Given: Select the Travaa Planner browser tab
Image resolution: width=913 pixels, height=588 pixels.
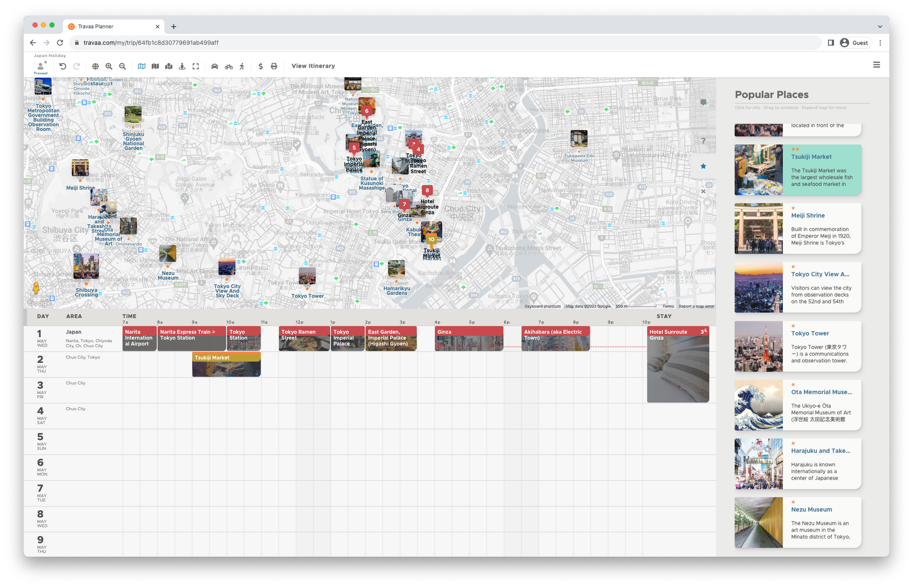Looking at the screenshot, I should (114, 27).
